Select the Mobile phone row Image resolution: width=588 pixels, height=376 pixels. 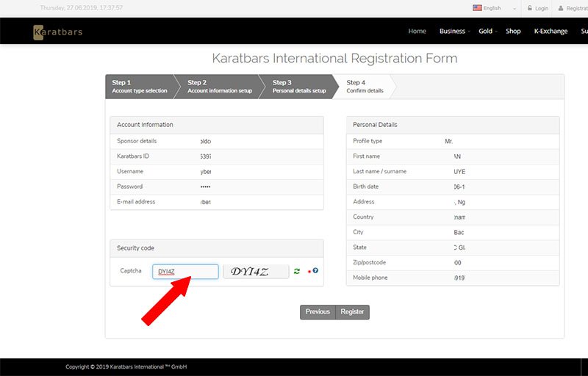pyautogui.click(x=453, y=278)
